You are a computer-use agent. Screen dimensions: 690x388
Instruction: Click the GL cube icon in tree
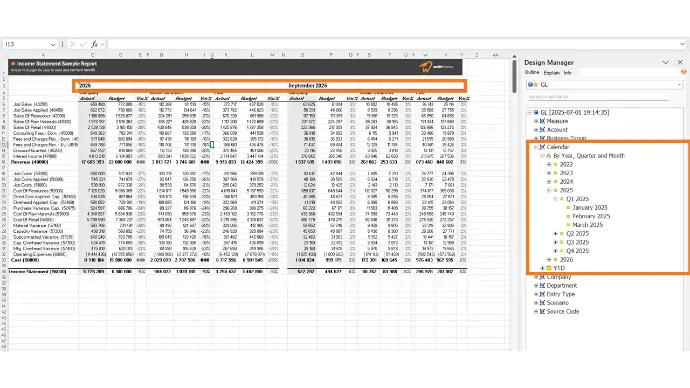536,113
